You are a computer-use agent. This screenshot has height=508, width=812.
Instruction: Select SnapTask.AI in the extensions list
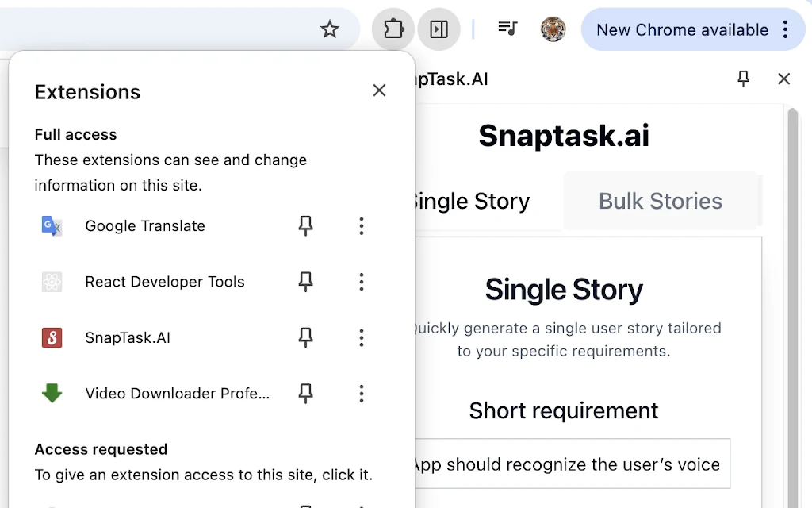128,338
